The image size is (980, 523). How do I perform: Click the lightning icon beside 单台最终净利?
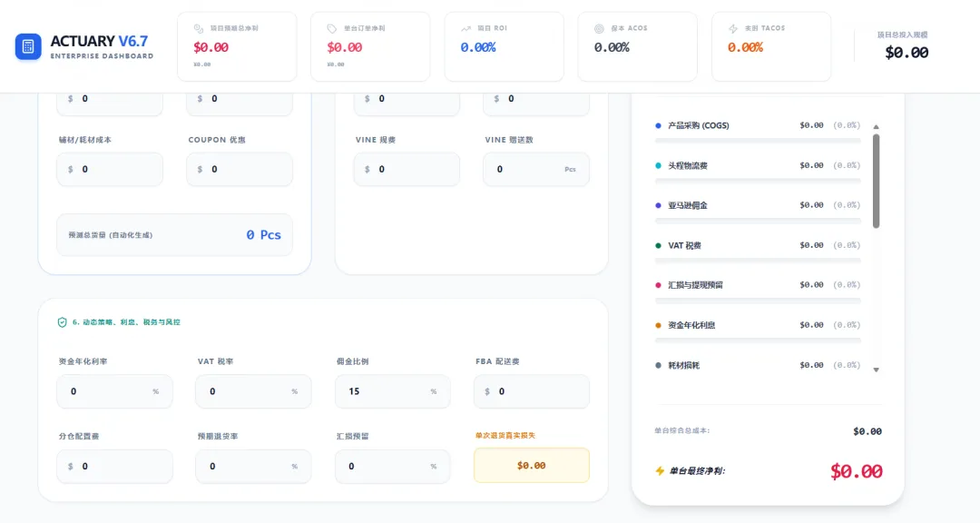[660, 470]
